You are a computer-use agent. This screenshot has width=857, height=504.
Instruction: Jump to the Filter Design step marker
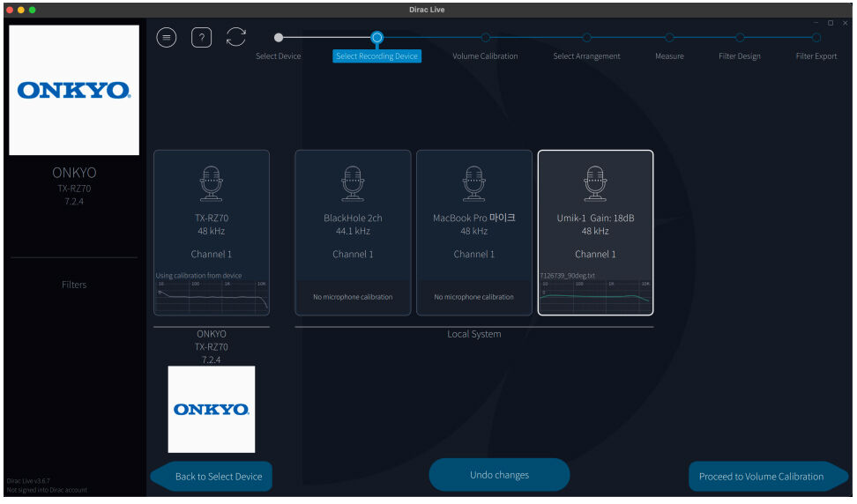pos(740,38)
